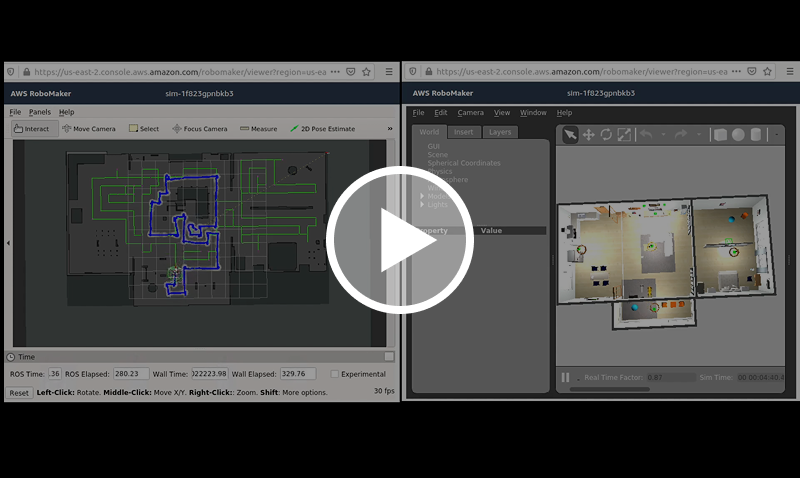Expand the Lights tree node
The image size is (800, 478).
(422, 205)
